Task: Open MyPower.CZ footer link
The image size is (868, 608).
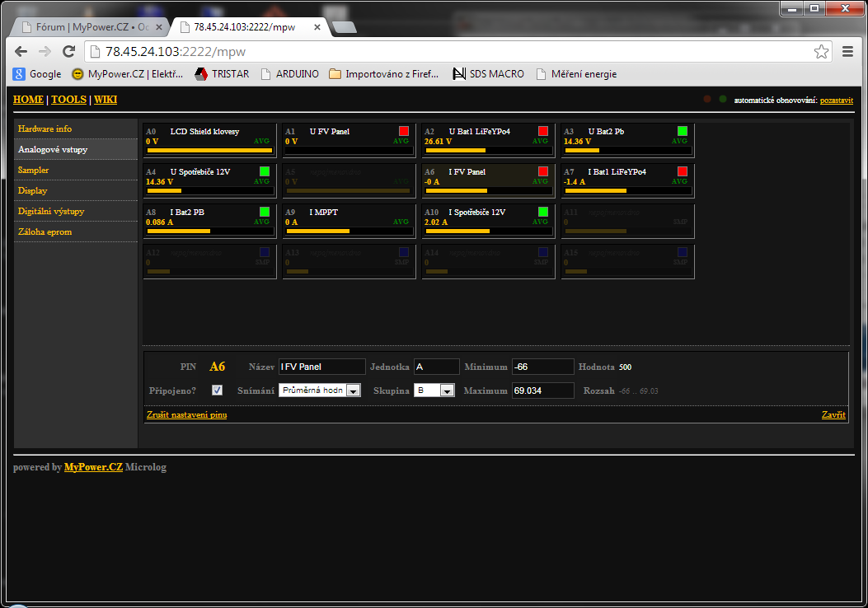Action: (x=93, y=467)
